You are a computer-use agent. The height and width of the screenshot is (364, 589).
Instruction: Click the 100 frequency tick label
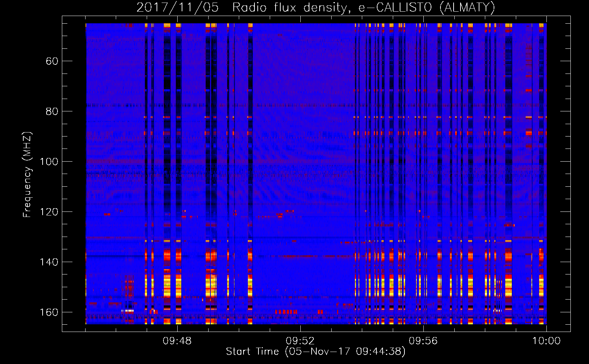49,162
